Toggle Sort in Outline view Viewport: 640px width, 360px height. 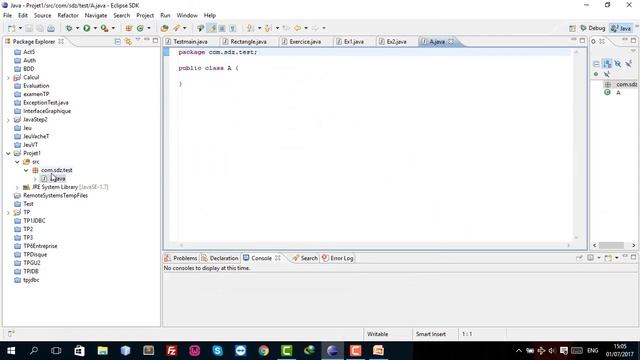tap(607, 64)
